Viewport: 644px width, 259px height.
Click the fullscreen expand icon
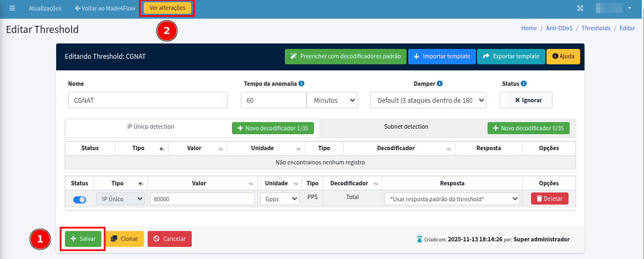point(580,9)
